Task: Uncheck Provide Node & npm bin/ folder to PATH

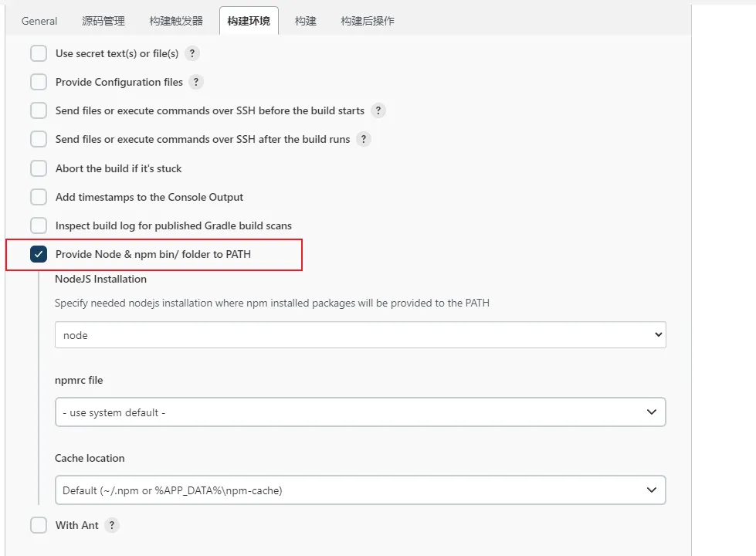Action: [x=39, y=254]
